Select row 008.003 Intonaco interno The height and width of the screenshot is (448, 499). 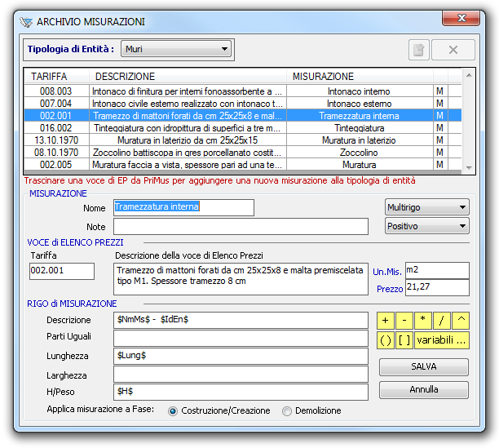point(243,91)
